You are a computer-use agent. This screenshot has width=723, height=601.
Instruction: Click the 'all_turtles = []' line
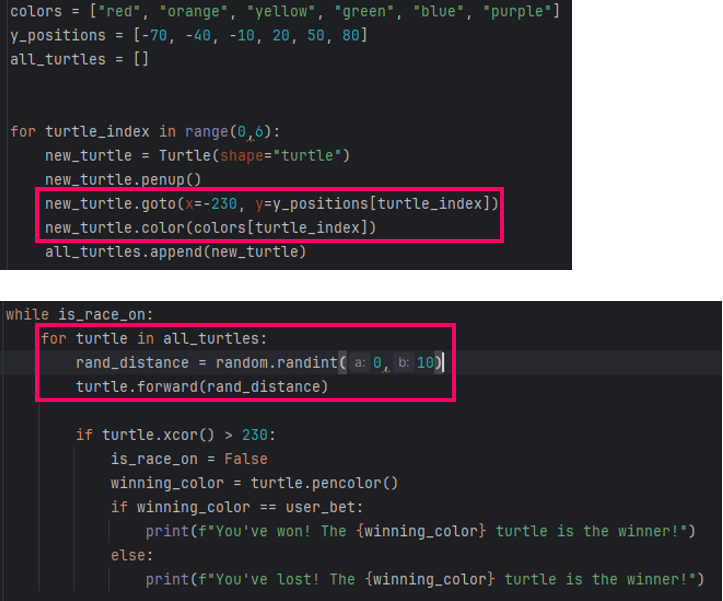click(79, 59)
